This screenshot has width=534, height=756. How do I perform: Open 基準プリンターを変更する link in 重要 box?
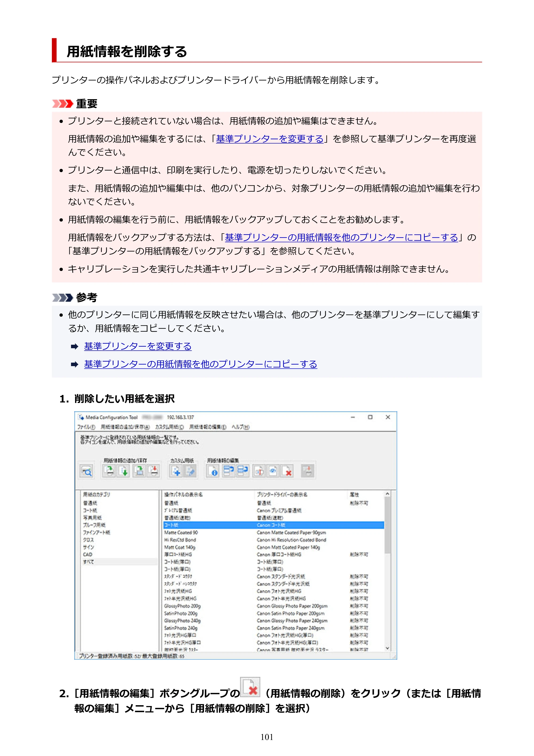click(270, 139)
